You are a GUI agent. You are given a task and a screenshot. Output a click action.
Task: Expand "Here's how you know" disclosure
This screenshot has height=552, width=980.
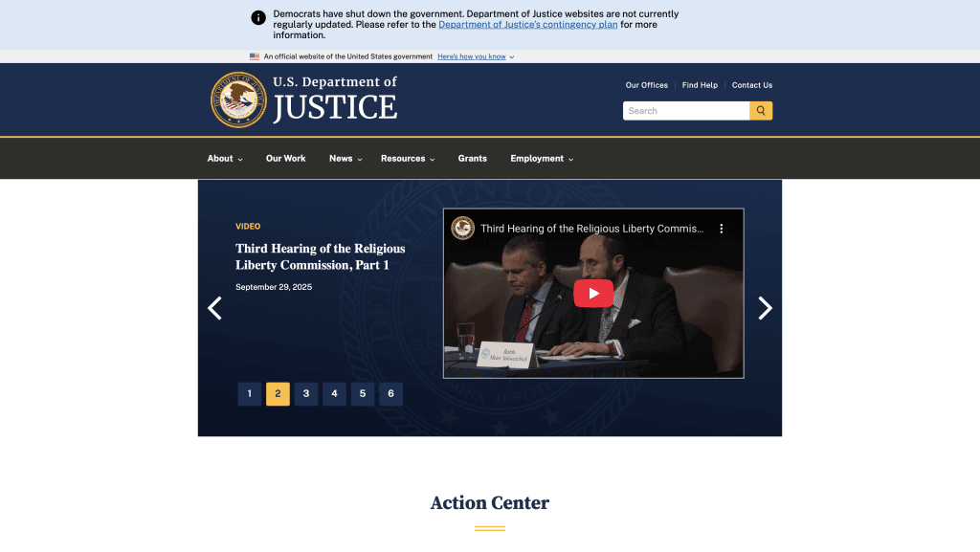(476, 56)
